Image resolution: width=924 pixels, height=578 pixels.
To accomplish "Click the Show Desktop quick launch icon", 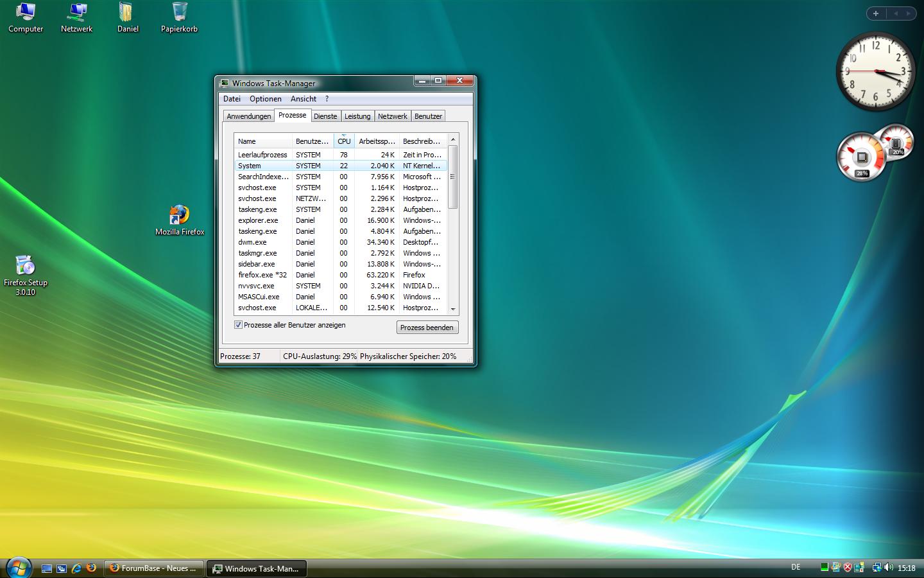I will (47, 568).
